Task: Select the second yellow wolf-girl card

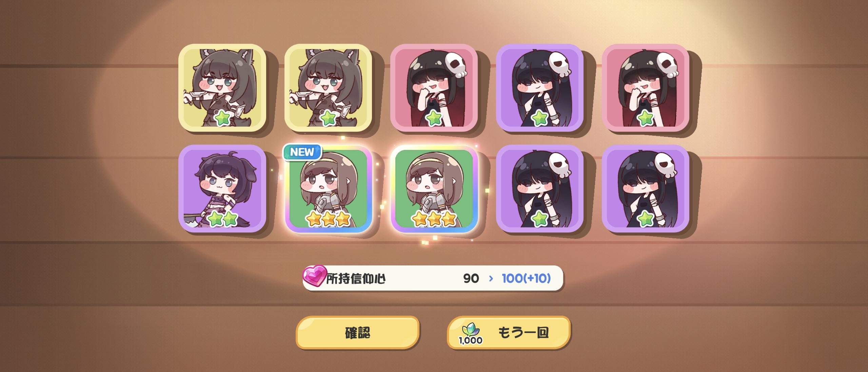Action: pos(328,88)
